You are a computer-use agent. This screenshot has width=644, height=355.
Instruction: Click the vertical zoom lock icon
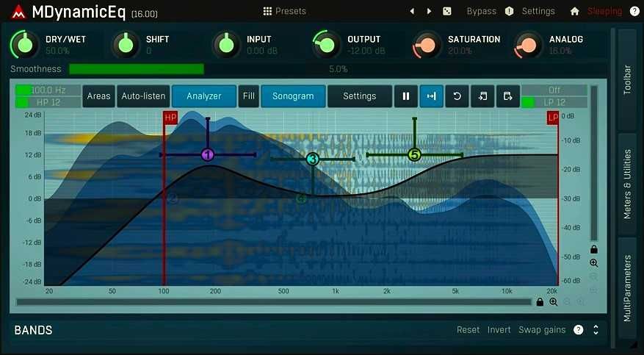pyautogui.click(x=594, y=249)
